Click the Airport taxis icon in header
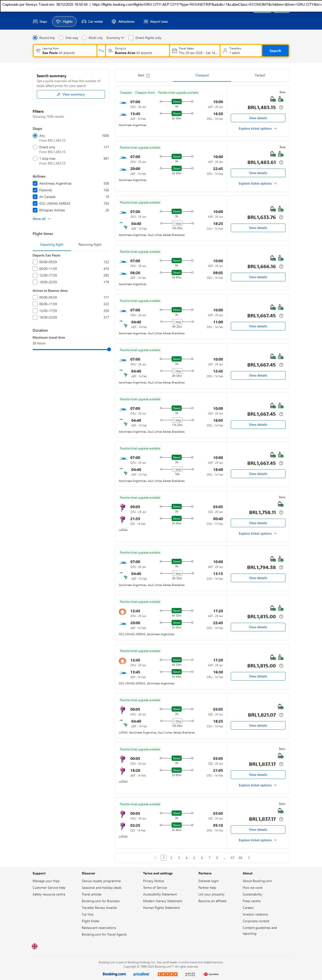 click(x=146, y=22)
